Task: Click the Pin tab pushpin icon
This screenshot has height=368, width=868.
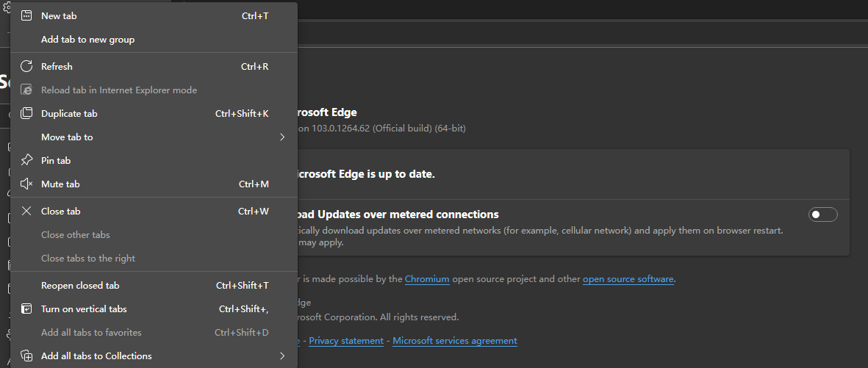Action: pos(26,160)
